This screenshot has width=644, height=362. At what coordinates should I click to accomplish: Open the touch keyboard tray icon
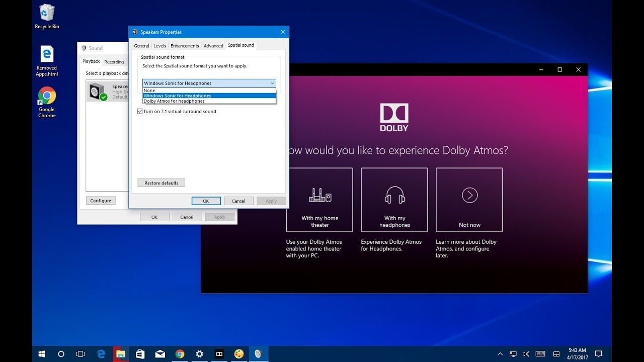click(x=541, y=354)
